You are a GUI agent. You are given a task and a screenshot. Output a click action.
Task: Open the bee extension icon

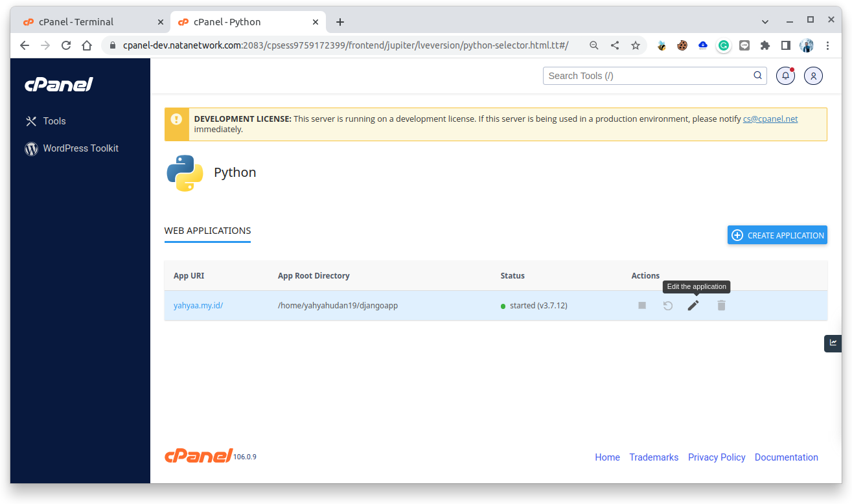[662, 45]
